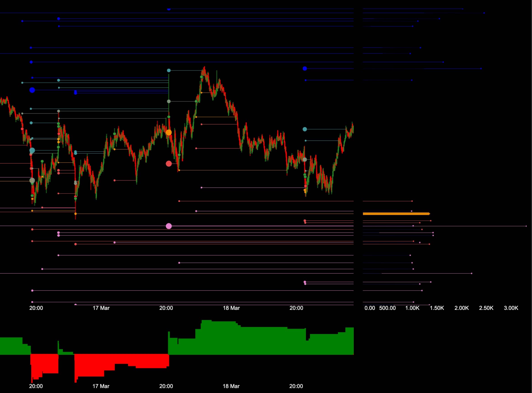Select the thick orange bar in right histogram
532x393 pixels.
[x=396, y=214]
